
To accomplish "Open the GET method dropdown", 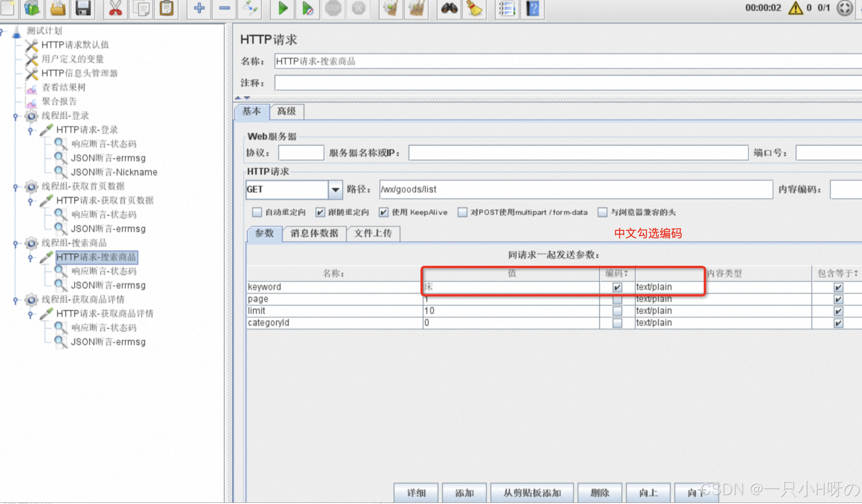I will [x=335, y=190].
